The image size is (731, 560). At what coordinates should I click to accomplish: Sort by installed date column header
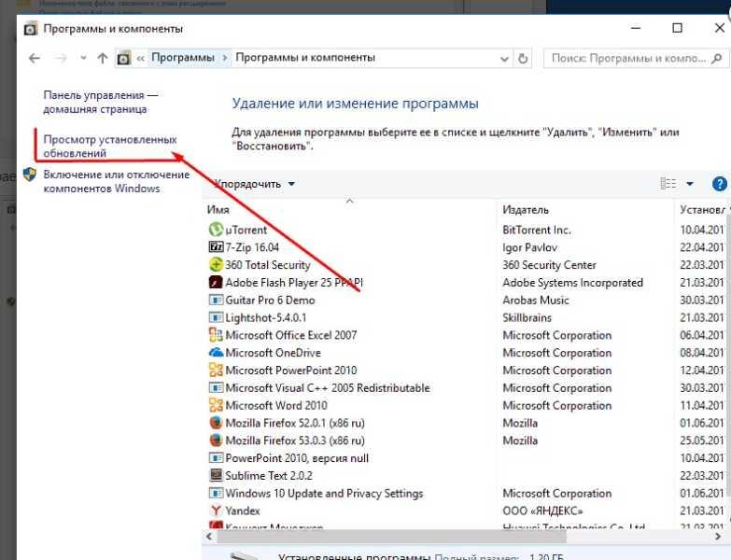703,210
